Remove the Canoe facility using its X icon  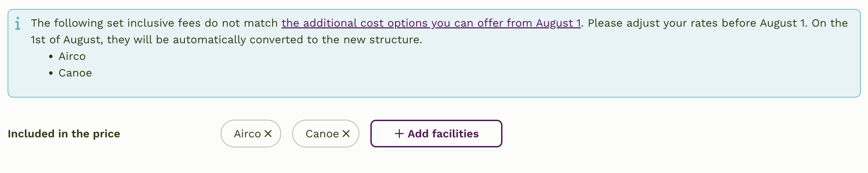coord(346,134)
